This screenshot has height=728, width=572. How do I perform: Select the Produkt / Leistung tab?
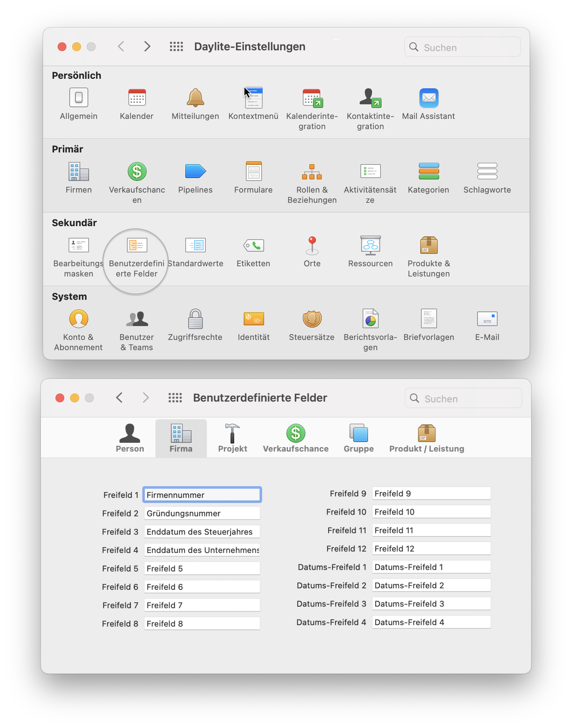[426, 438]
